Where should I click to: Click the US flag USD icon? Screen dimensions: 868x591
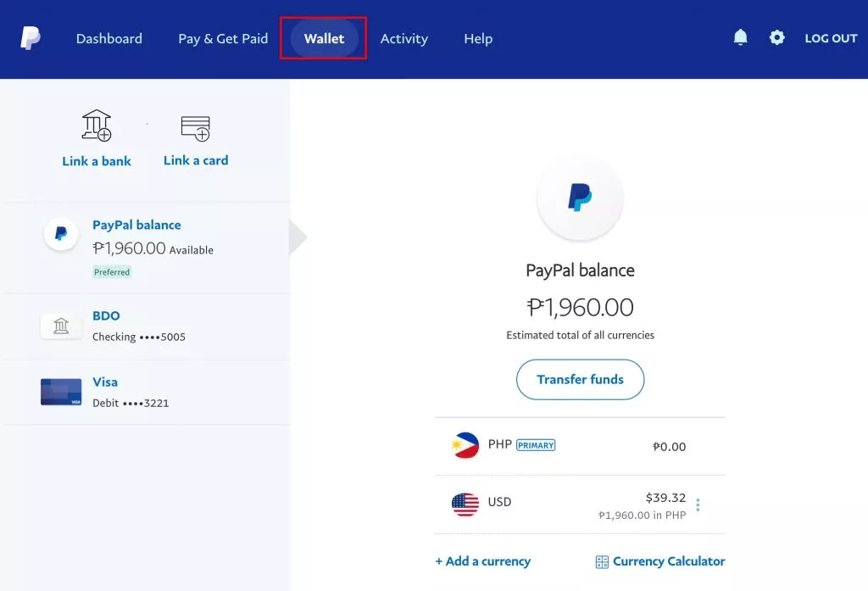tap(465, 505)
